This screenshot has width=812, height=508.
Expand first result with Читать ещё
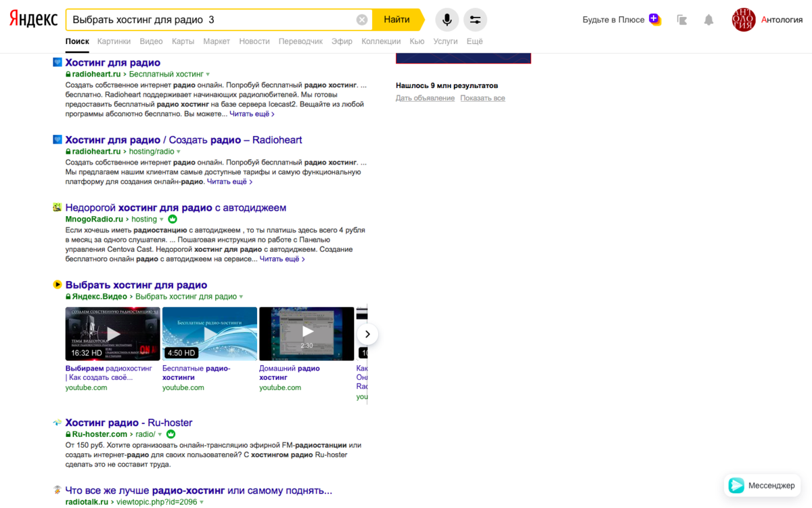[252, 114]
